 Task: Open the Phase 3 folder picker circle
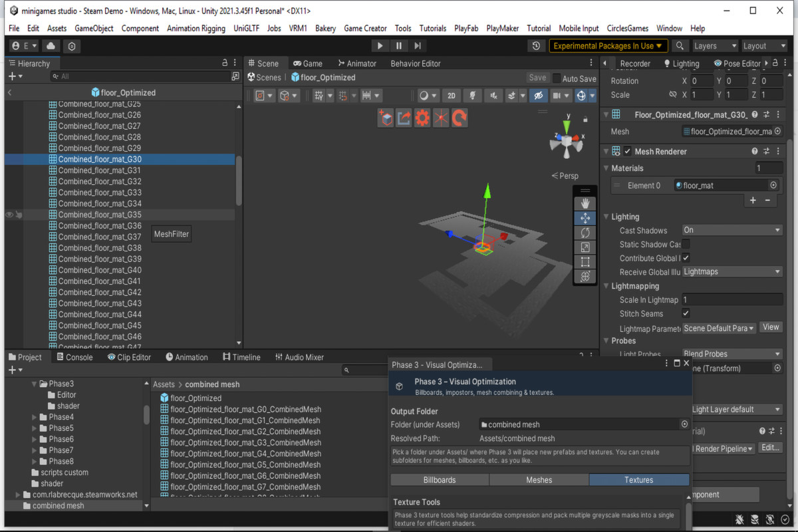click(684, 424)
